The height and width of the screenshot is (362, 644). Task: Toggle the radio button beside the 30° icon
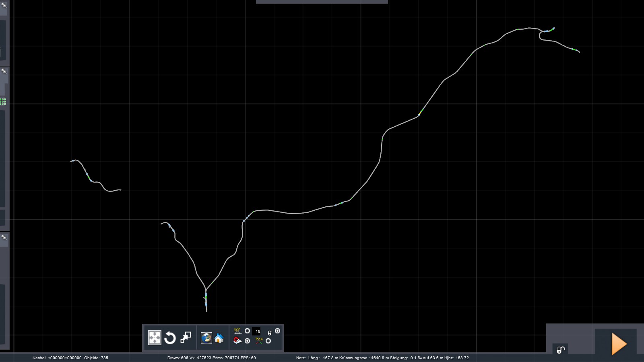[247, 331]
